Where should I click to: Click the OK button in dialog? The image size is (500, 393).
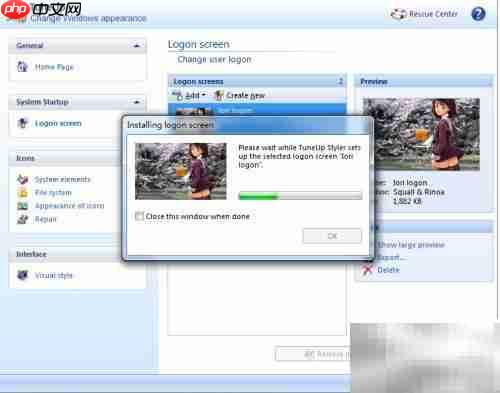pyautogui.click(x=332, y=236)
